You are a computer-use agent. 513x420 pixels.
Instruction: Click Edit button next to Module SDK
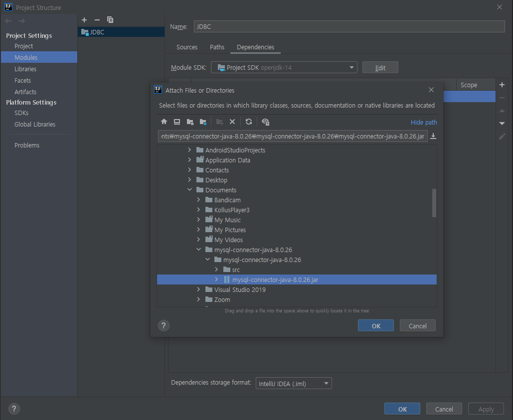click(x=380, y=68)
